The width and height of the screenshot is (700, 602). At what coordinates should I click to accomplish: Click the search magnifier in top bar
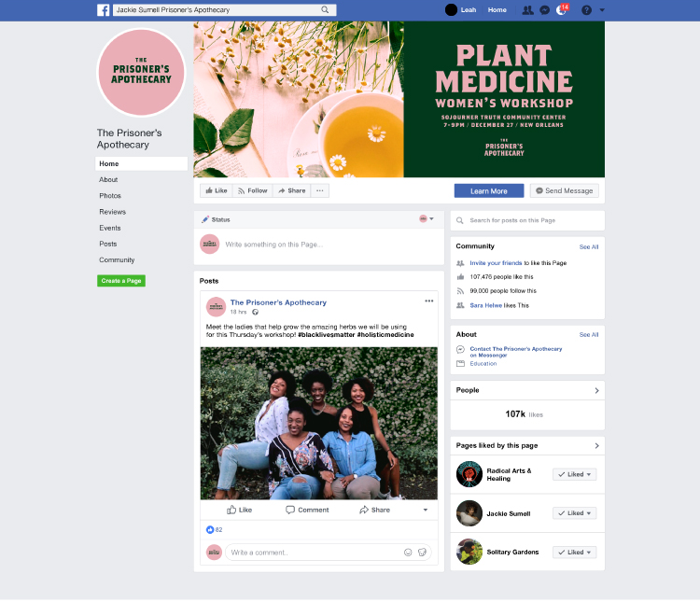pos(325,10)
